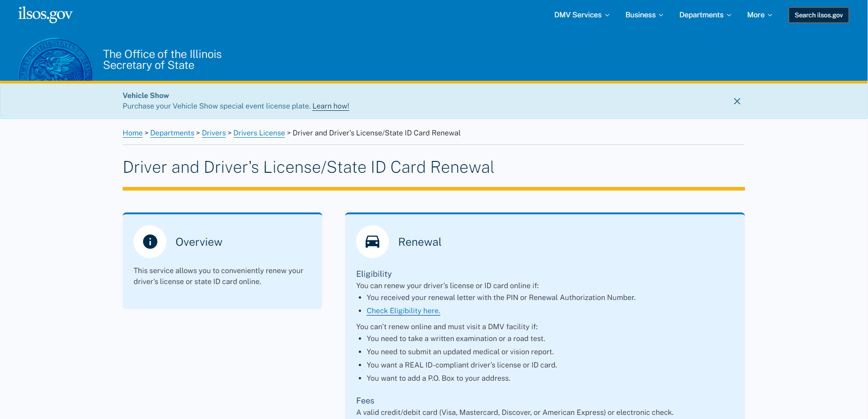Navigate to Drivers breadcrumb

214,133
